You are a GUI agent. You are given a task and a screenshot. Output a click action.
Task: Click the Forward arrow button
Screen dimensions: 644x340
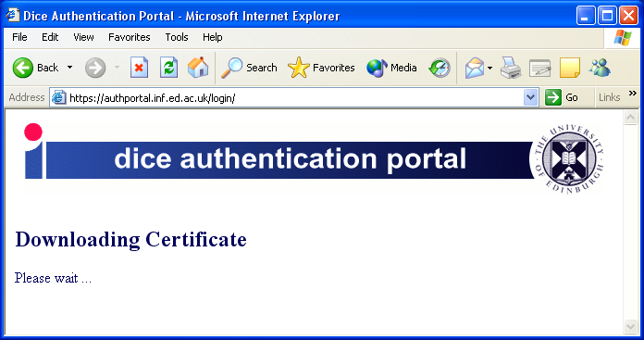[95, 68]
